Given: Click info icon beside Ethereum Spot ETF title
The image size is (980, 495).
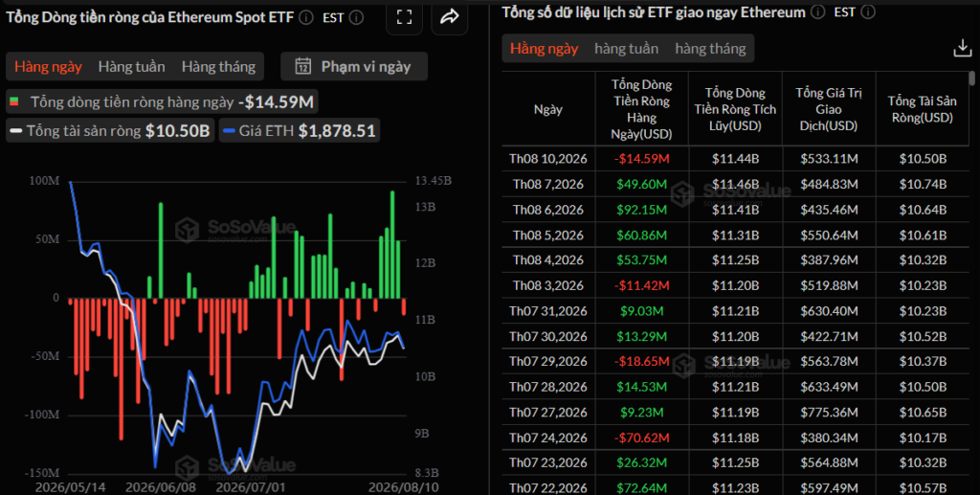Looking at the screenshot, I should click(305, 17).
